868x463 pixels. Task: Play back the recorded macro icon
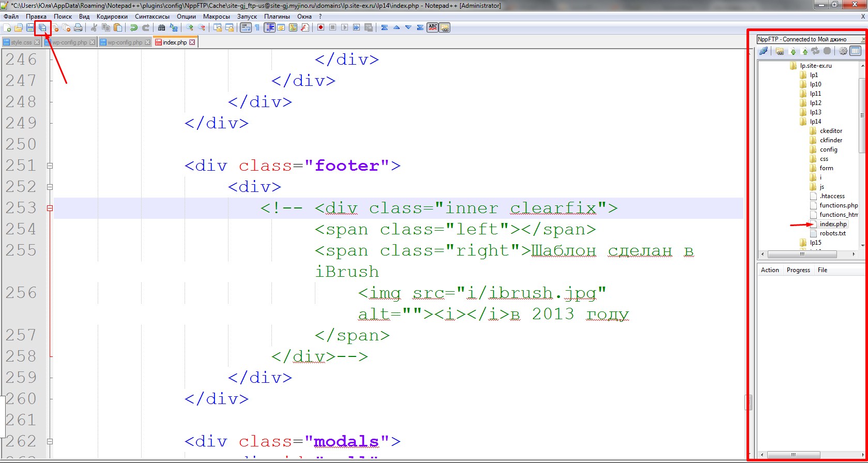pyautogui.click(x=344, y=27)
